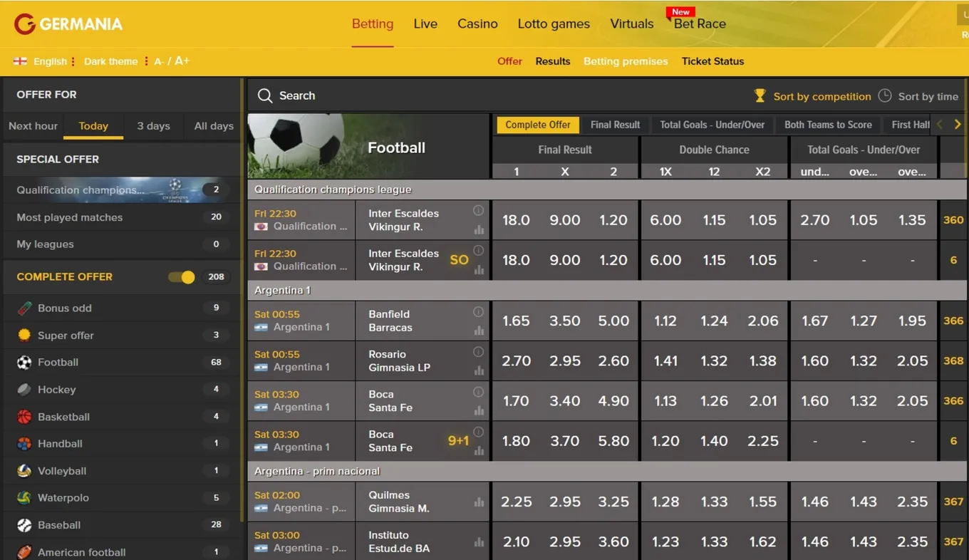
Task: Toggle the Complete Offer switch
Action: point(182,277)
